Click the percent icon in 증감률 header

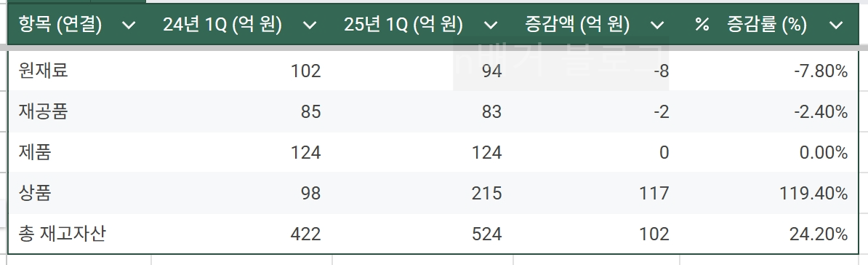click(x=702, y=25)
